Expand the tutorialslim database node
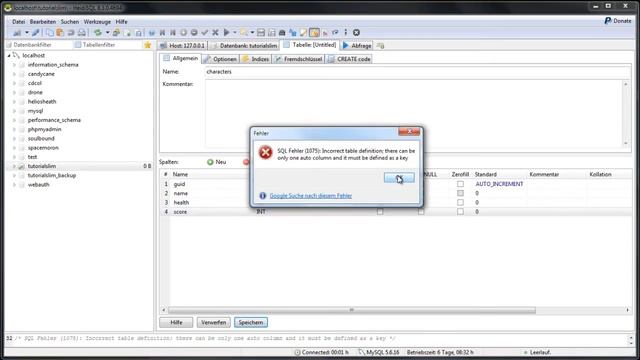This screenshot has width=640, height=360. pos(14,166)
